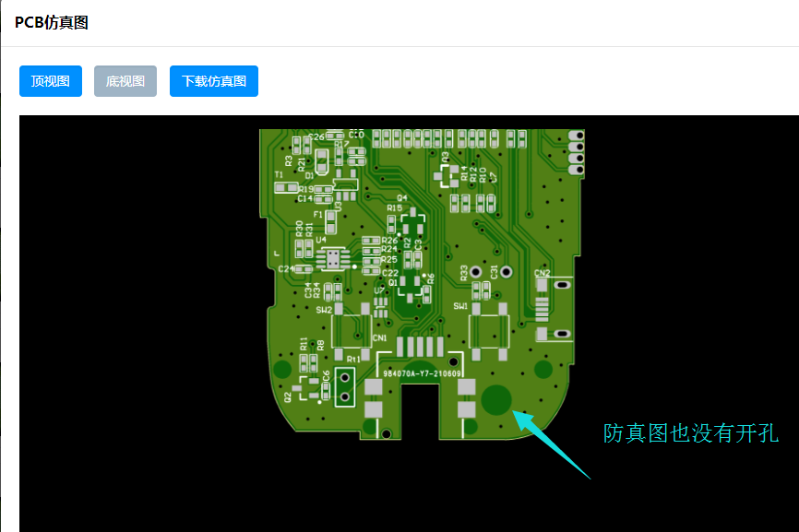The width and height of the screenshot is (799, 532).
Task: Switch to the 顶视图 top view
Action: point(51,81)
